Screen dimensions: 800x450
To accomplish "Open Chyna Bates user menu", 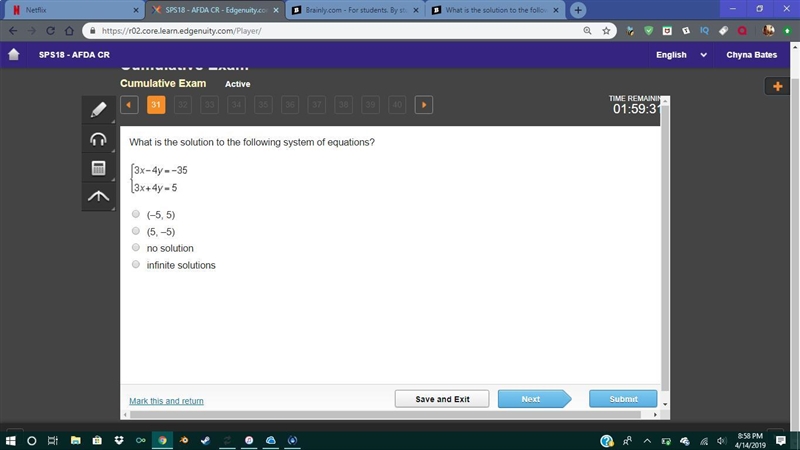I will 752,55.
